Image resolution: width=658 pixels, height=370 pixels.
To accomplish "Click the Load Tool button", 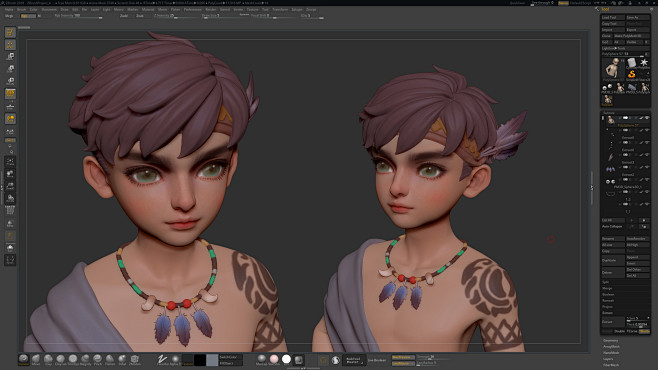I will pyautogui.click(x=613, y=18).
